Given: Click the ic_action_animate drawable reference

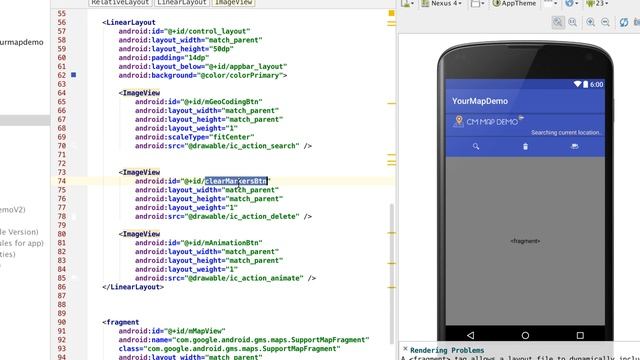Looking at the screenshot, I should click(244, 278).
